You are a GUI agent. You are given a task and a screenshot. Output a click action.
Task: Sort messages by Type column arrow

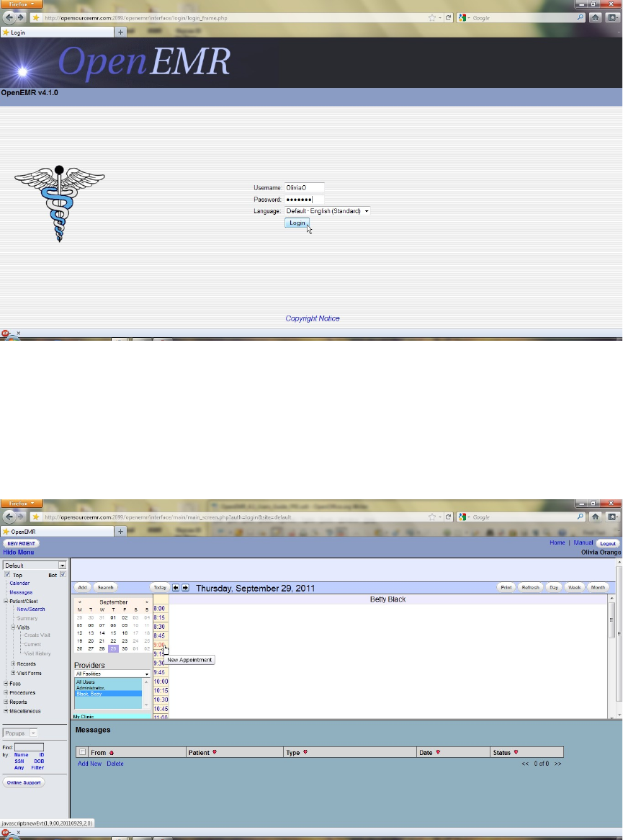pyautogui.click(x=305, y=752)
